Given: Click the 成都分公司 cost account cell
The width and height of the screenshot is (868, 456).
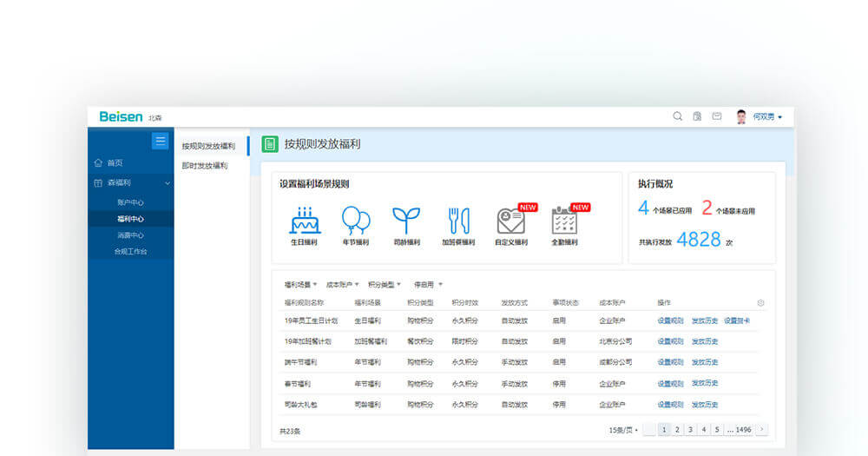Looking at the screenshot, I should [x=615, y=362].
